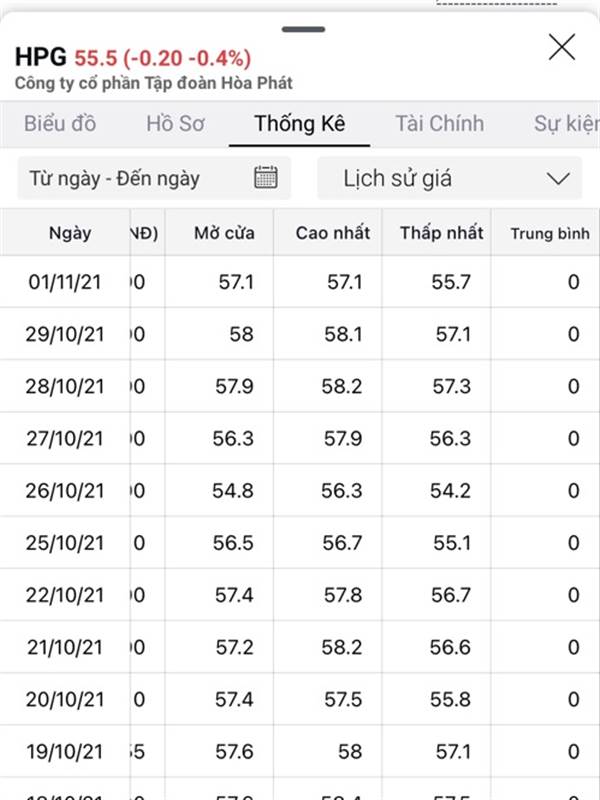
Task: Open the calendar date picker icon
Action: pos(266,178)
